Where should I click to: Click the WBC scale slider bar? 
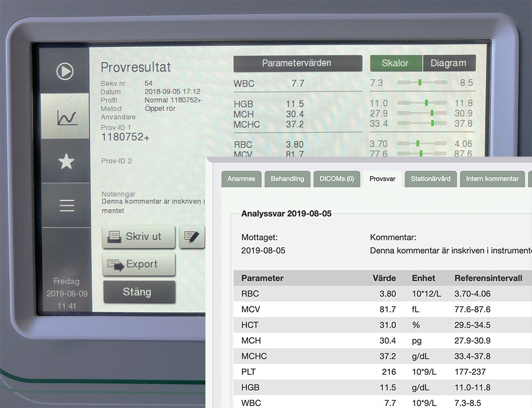(x=422, y=83)
